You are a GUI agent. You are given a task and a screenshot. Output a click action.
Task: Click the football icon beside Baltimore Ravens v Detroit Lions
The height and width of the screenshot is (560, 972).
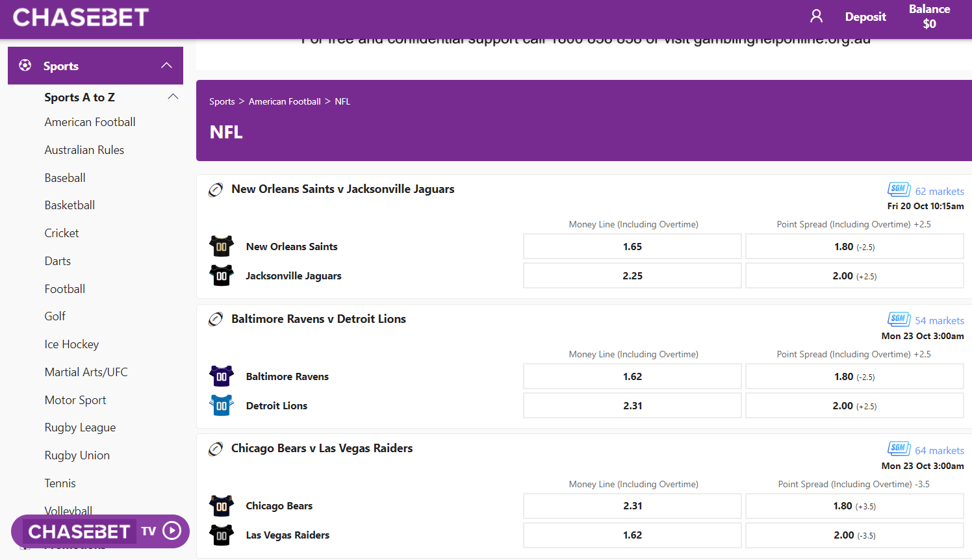(x=215, y=319)
